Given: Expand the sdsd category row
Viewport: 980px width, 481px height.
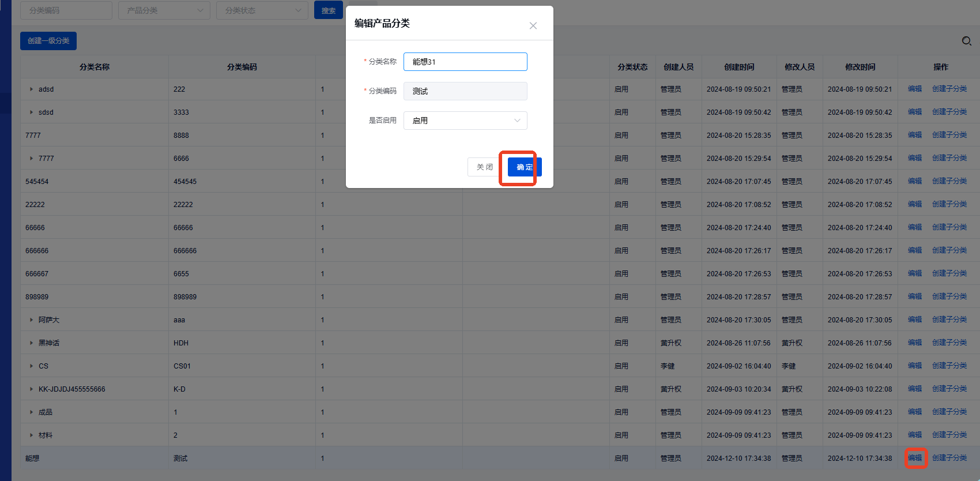Looking at the screenshot, I should coord(31,112).
